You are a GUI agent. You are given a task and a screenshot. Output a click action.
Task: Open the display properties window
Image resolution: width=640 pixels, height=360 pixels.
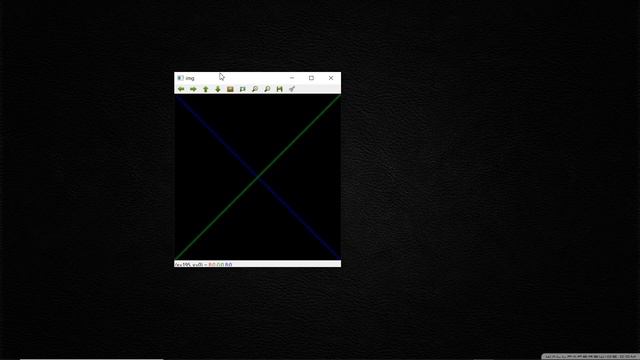pos(292,89)
